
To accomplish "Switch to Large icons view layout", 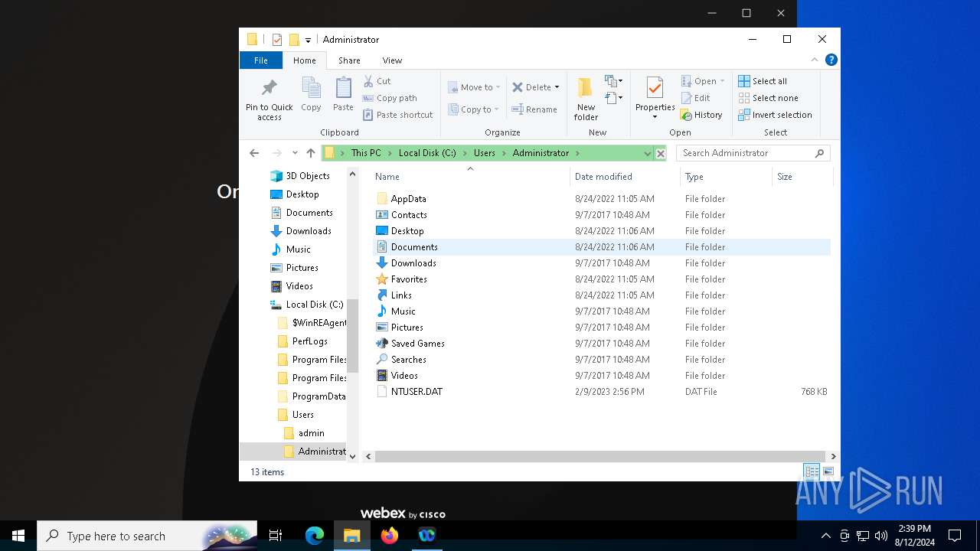I will 828,471.
